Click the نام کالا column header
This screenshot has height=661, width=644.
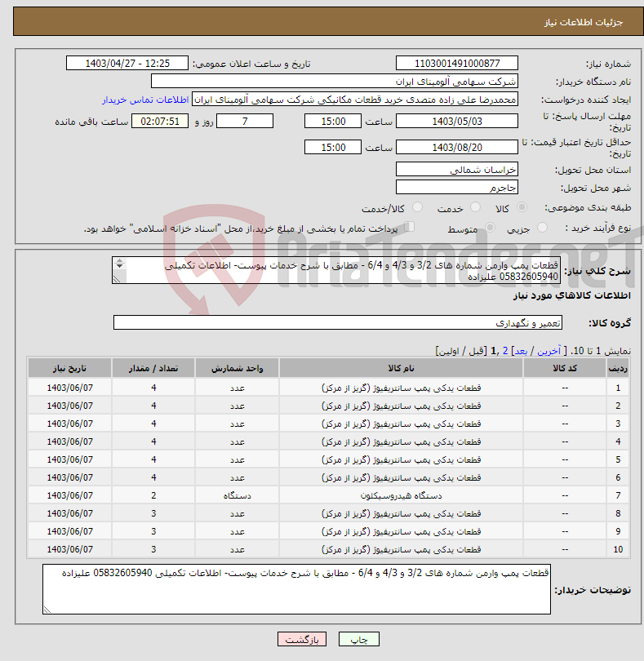coord(401,368)
